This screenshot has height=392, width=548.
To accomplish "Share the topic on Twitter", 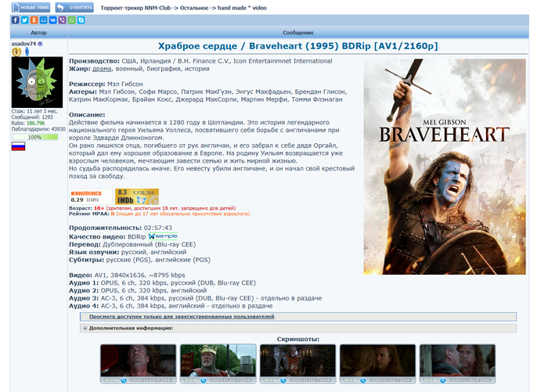I will click(x=25, y=20).
